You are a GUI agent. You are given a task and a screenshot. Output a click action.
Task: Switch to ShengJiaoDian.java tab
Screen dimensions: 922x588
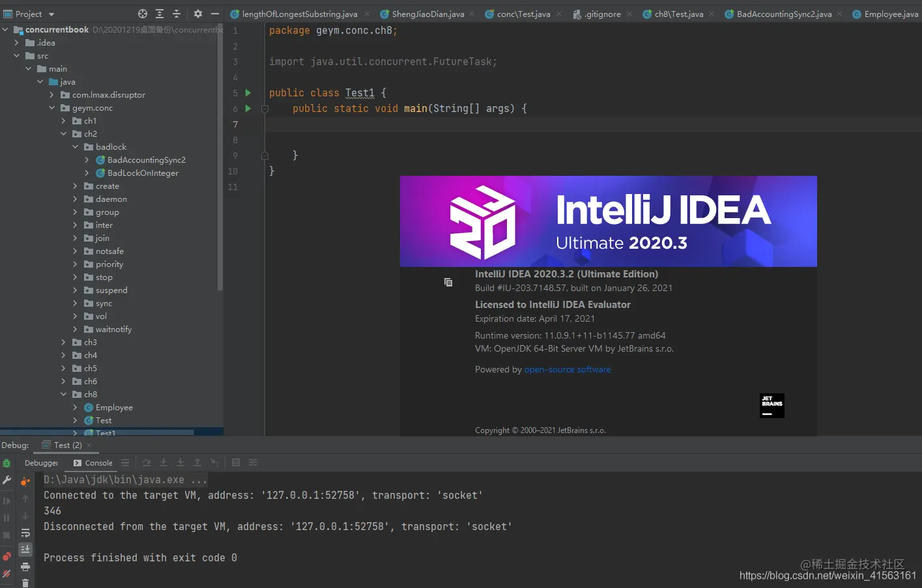click(428, 14)
